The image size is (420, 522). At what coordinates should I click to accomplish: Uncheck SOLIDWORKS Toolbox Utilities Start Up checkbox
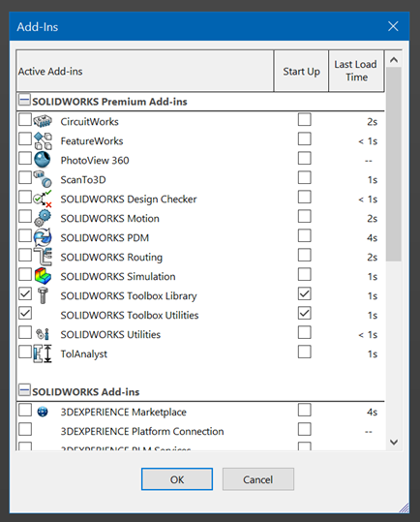tap(304, 313)
